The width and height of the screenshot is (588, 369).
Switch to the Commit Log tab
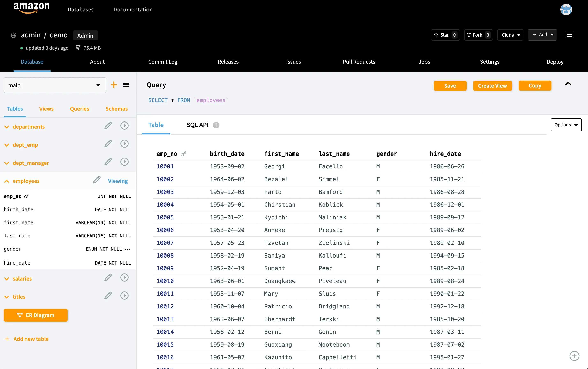click(163, 62)
